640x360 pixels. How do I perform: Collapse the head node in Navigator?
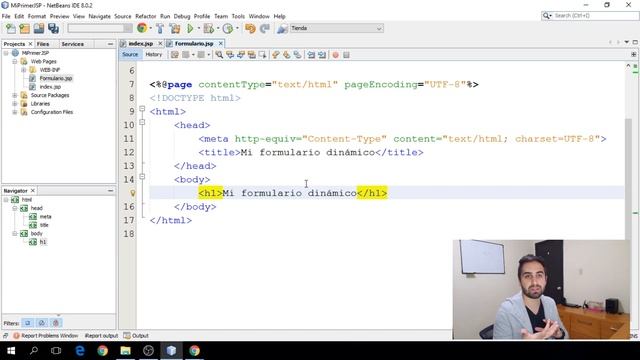coord(15,208)
